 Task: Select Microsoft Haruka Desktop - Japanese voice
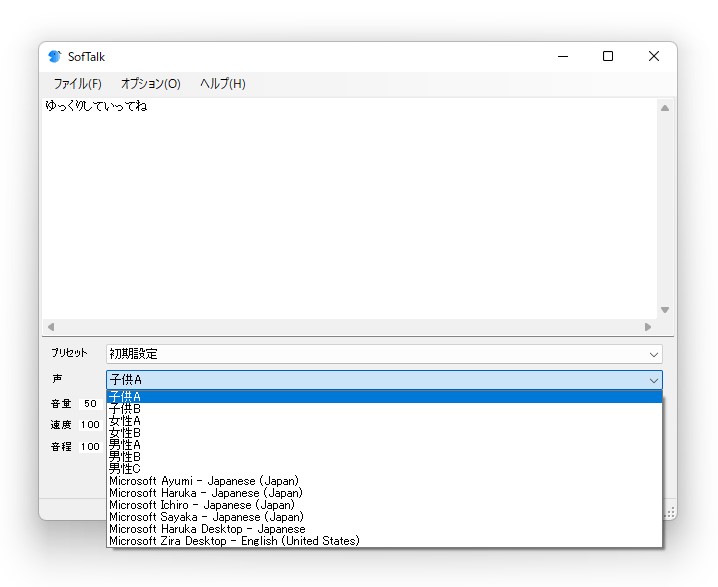[x=384, y=529]
